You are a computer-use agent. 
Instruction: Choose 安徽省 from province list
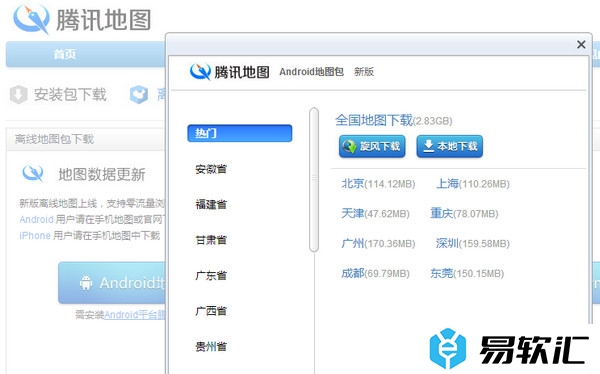(211, 169)
